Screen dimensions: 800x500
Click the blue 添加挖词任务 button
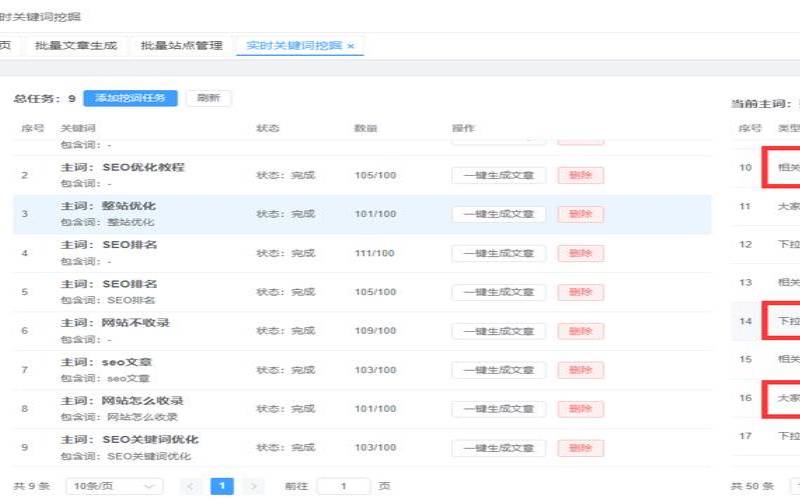tap(131, 98)
